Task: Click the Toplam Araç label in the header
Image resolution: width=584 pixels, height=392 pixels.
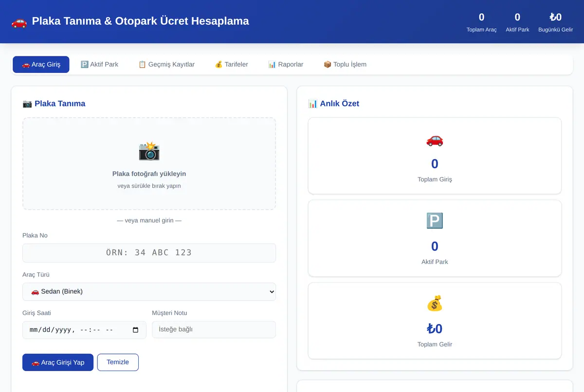Action: click(x=482, y=30)
